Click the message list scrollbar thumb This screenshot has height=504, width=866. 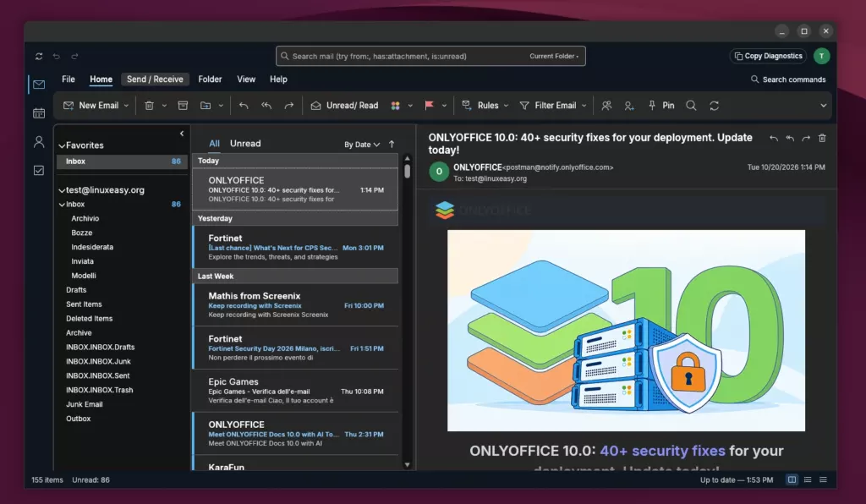click(x=407, y=171)
